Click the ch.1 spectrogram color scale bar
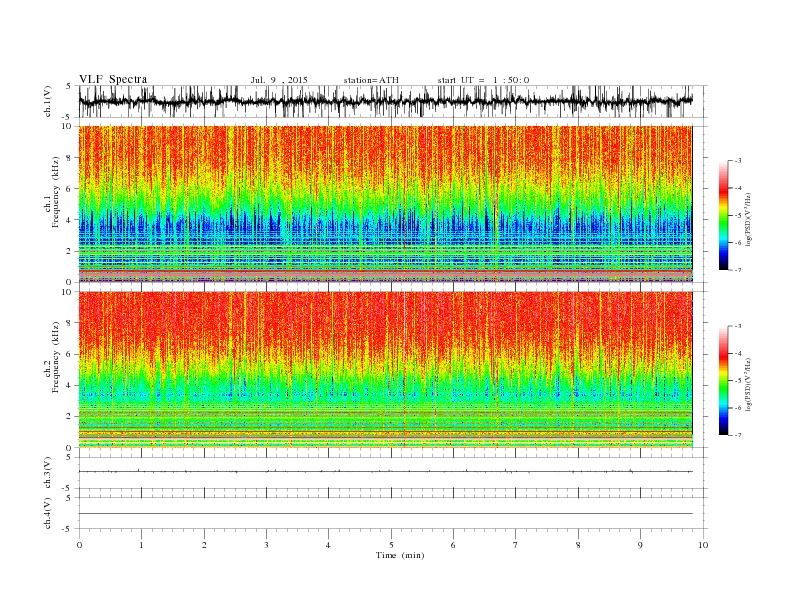Image resolution: width=792 pixels, height=612 pixels. coord(723,215)
